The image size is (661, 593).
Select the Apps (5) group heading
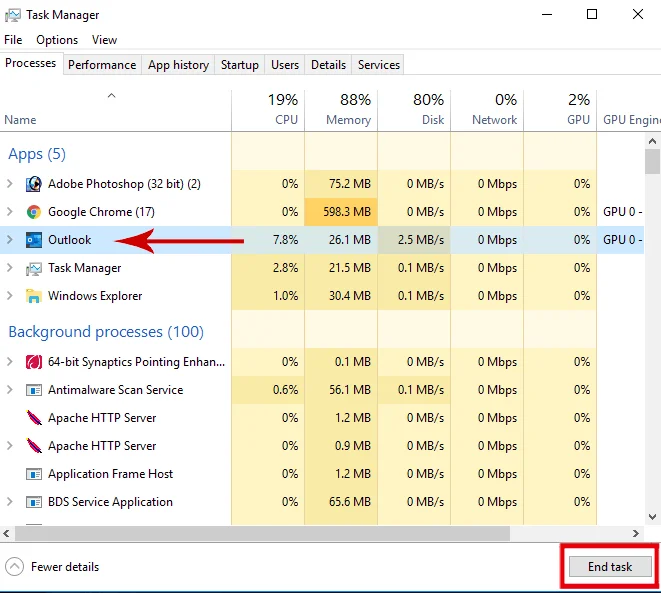coord(37,154)
